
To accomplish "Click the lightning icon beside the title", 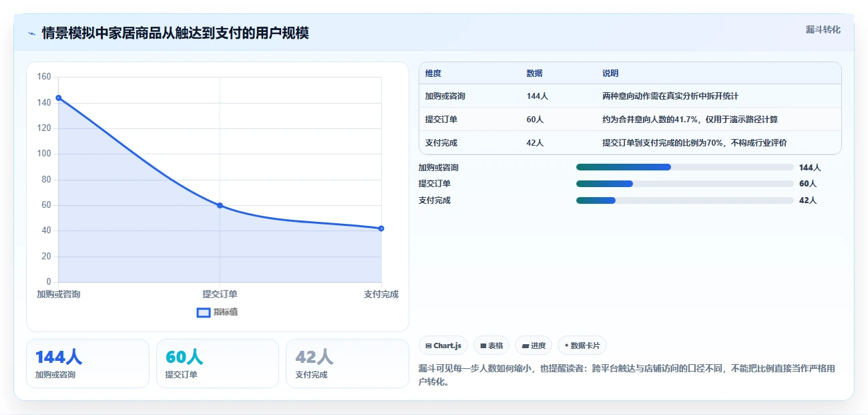I will (31, 33).
